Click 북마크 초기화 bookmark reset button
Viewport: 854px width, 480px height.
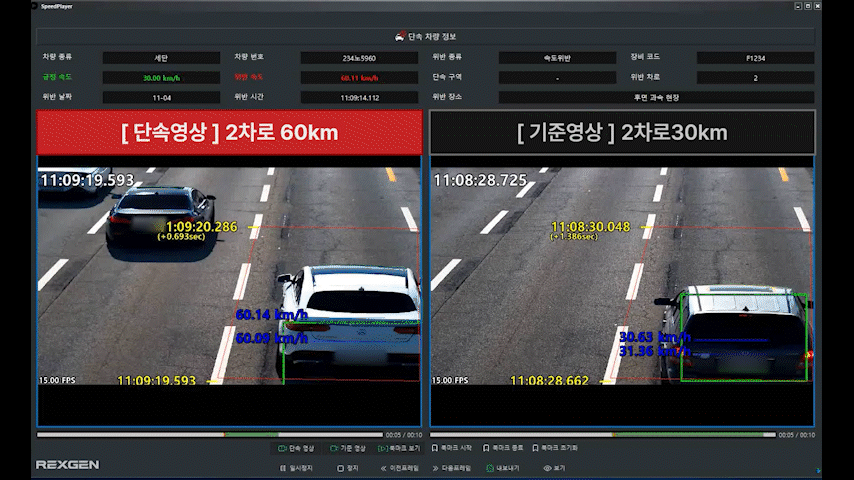click(555, 448)
